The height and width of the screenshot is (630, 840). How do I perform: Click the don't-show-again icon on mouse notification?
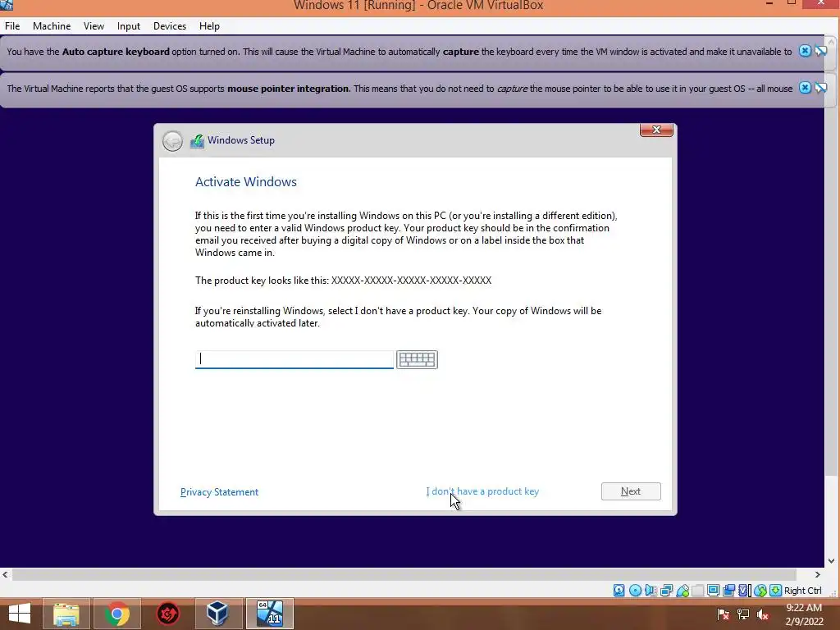click(820, 87)
